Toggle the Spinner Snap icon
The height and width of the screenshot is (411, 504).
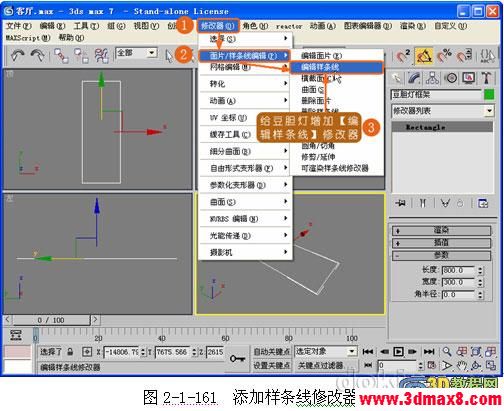coord(464,56)
